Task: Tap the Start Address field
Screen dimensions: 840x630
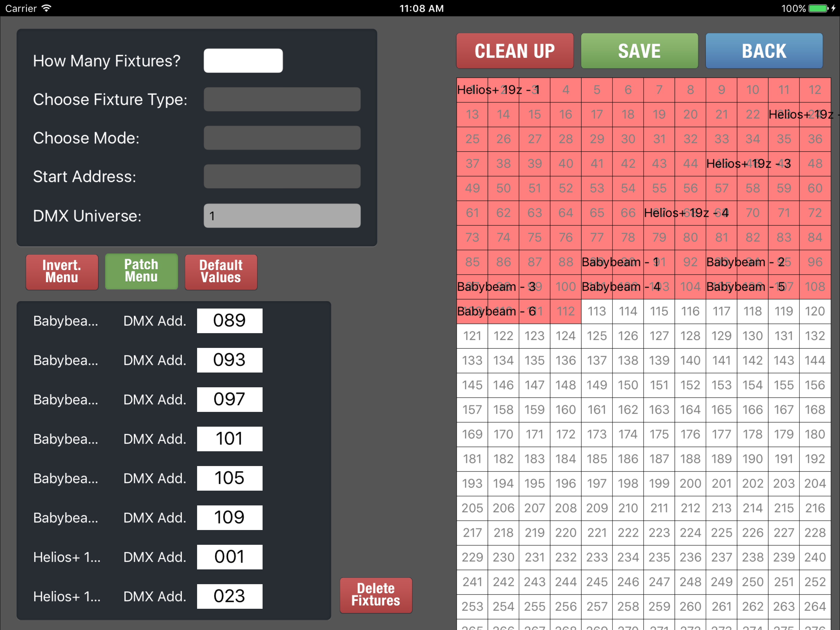Action: [x=282, y=176]
